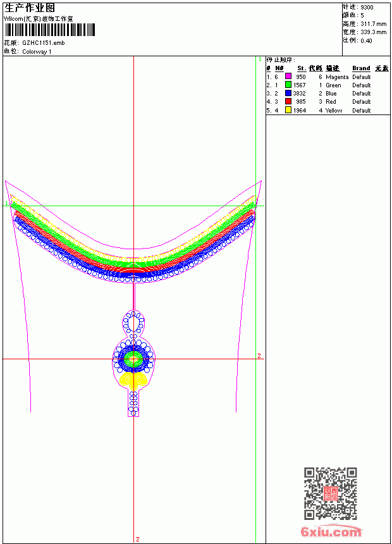Click the Colorway 1 label
The height and width of the screenshot is (544, 392).
[37, 52]
